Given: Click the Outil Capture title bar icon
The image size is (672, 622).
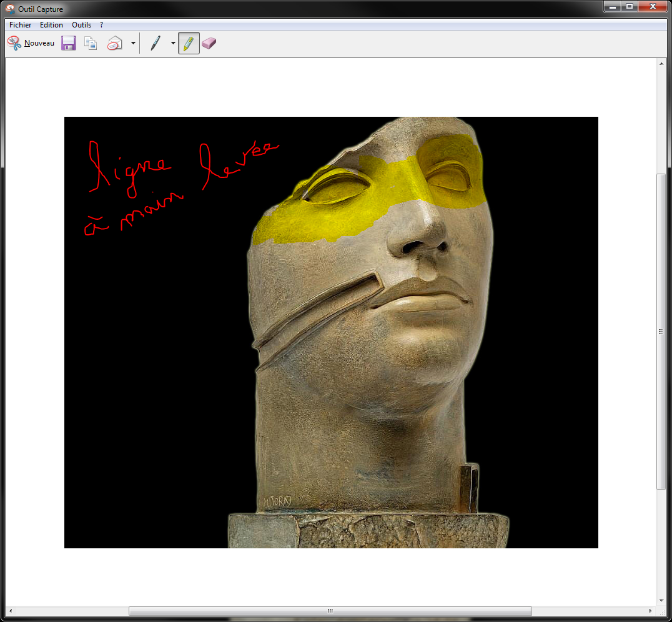Looking at the screenshot, I should point(10,9).
